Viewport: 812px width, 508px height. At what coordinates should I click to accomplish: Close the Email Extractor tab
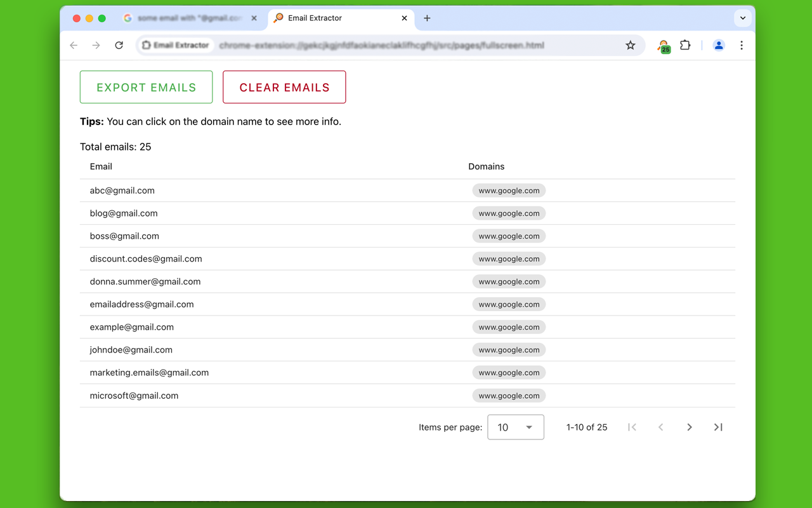coord(405,18)
